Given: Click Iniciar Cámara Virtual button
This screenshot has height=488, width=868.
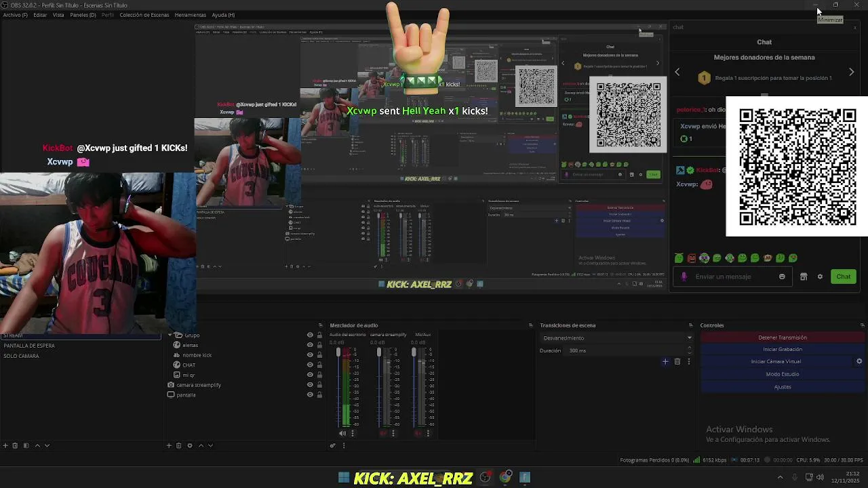Looking at the screenshot, I should [x=776, y=362].
